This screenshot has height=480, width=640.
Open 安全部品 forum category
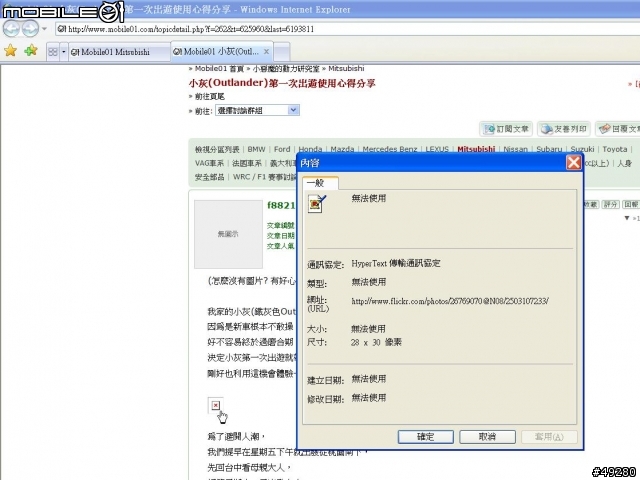pyautogui.click(x=209, y=177)
